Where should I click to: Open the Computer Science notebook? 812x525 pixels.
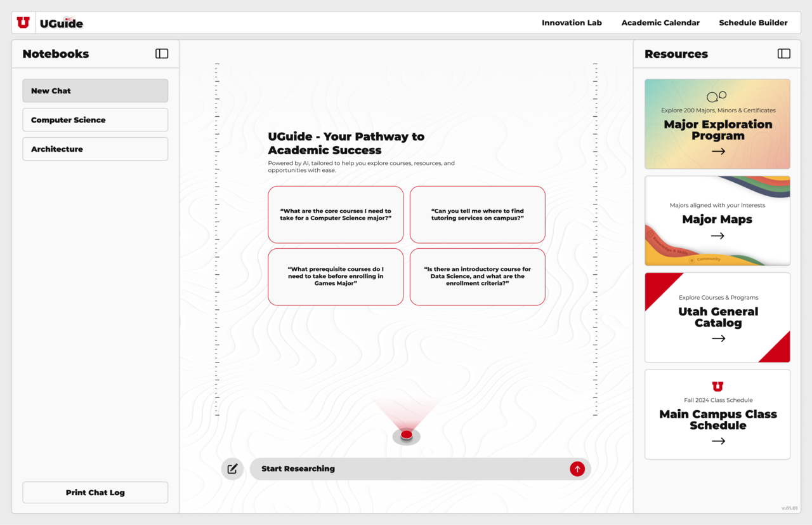coord(95,120)
